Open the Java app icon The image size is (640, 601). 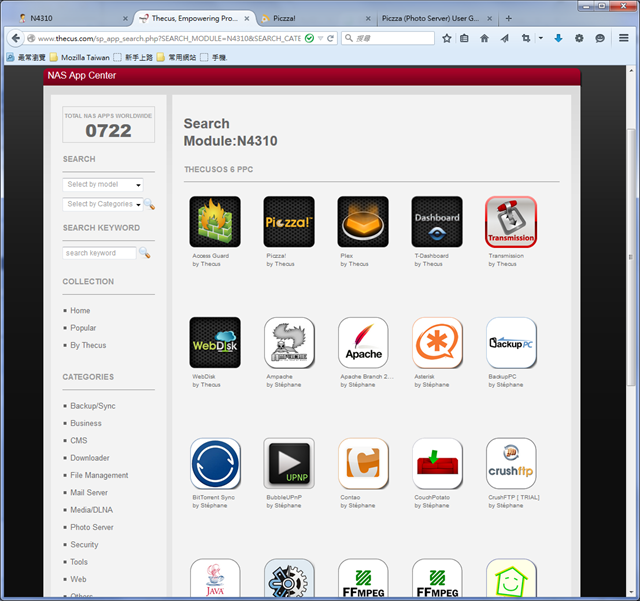click(215, 578)
